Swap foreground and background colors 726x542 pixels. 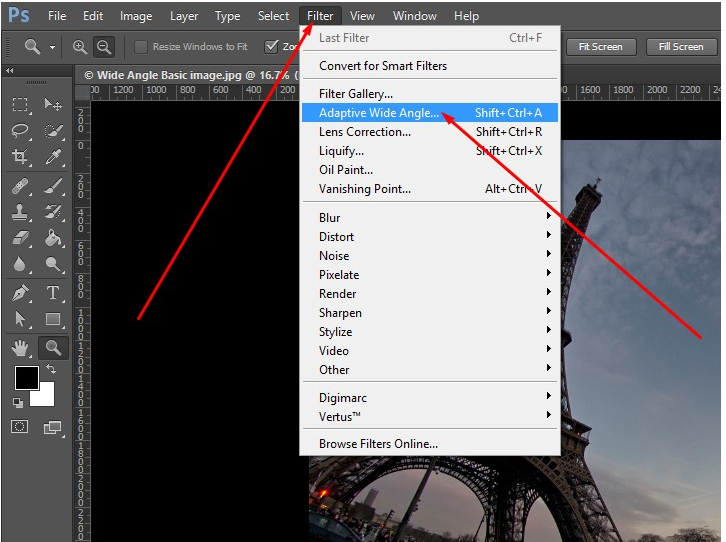pos(51,369)
